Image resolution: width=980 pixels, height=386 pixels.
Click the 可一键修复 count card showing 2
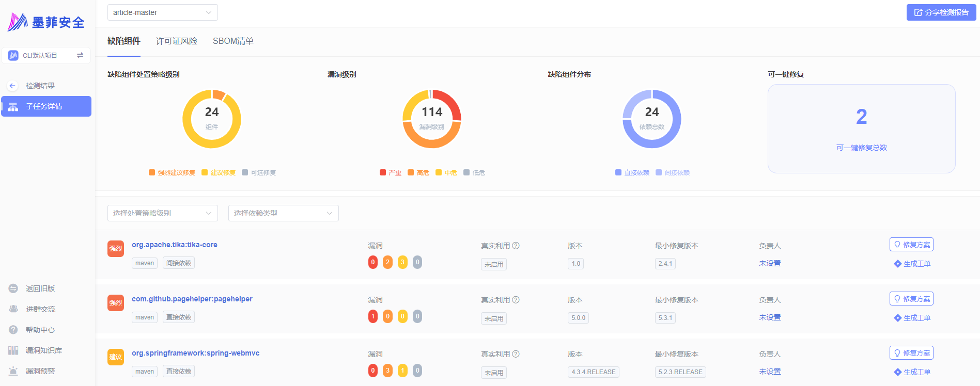pos(862,128)
